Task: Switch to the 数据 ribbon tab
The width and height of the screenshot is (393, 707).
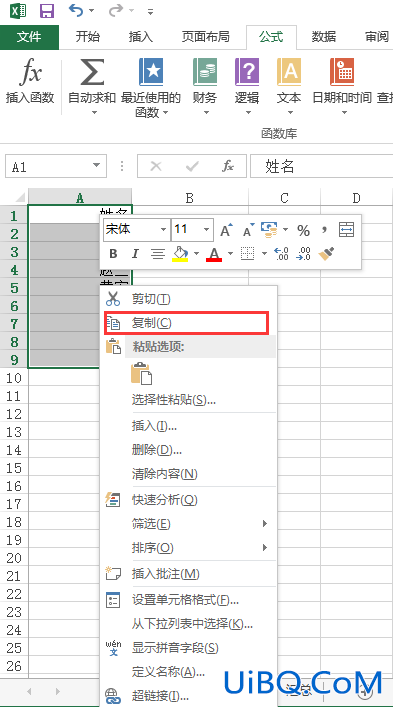Action: point(324,37)
